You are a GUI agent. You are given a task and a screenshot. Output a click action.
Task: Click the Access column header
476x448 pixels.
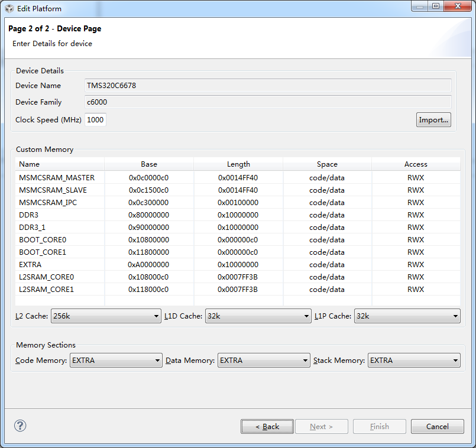point(416,164)
